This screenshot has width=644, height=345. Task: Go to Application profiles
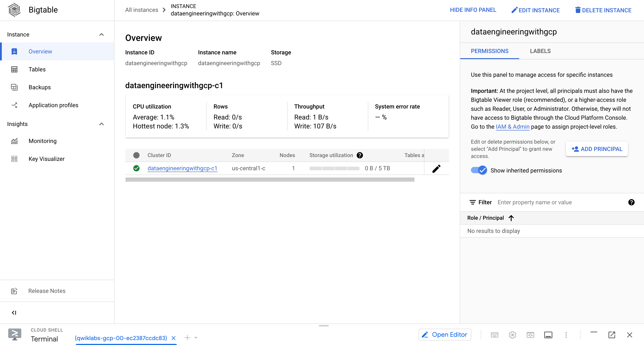point(57,105)
